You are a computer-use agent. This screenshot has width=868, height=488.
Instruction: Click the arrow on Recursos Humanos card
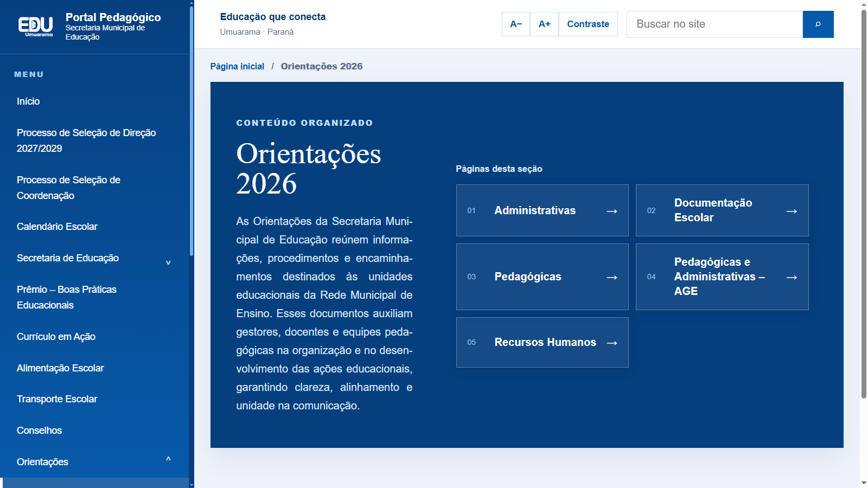(x=612, y=343)
